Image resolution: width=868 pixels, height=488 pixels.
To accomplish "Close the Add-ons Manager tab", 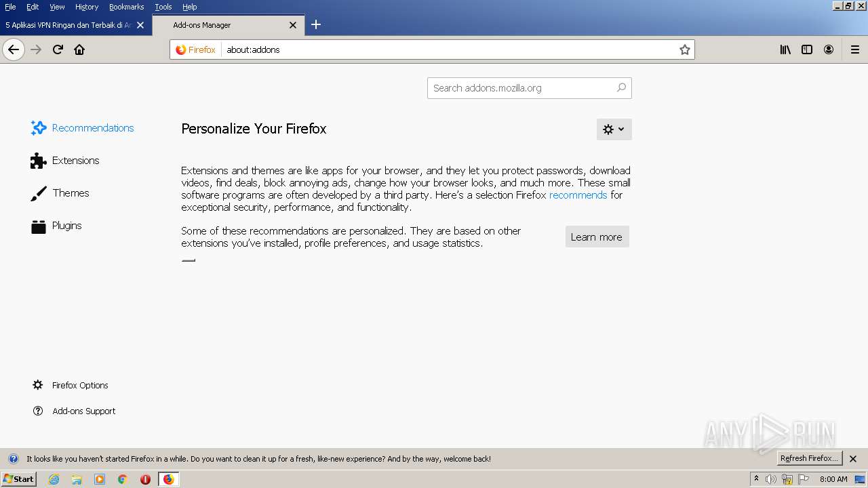I will coord(293,25).
